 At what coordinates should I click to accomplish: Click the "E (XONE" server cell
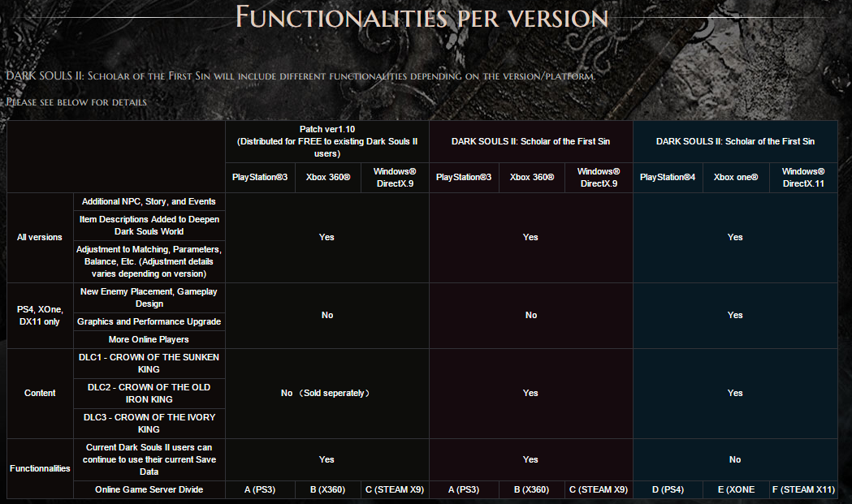pyautogui.click(x=737, y=490)
